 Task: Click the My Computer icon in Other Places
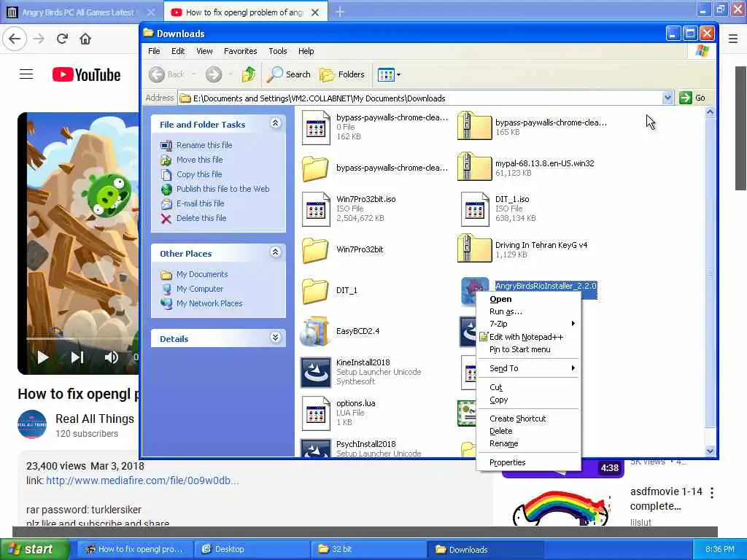point(166,289)
